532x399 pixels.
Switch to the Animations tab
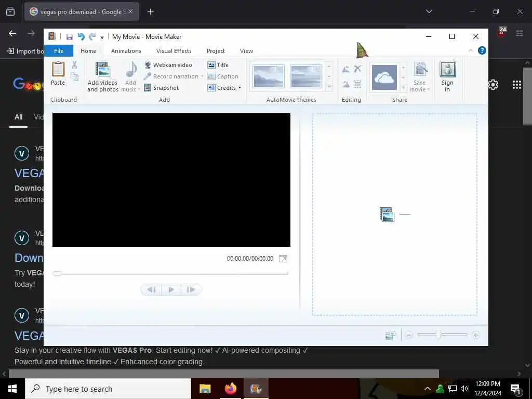click(x=126, y=51)
